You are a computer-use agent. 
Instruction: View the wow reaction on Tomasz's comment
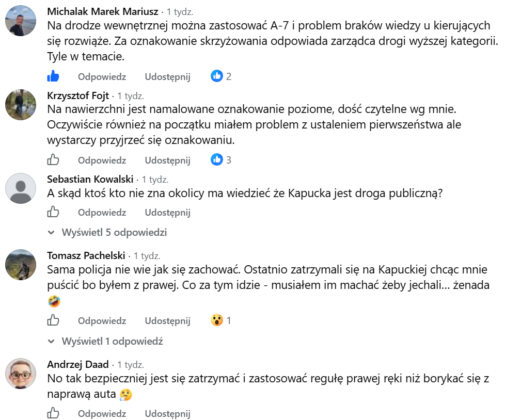pos(221,320)
